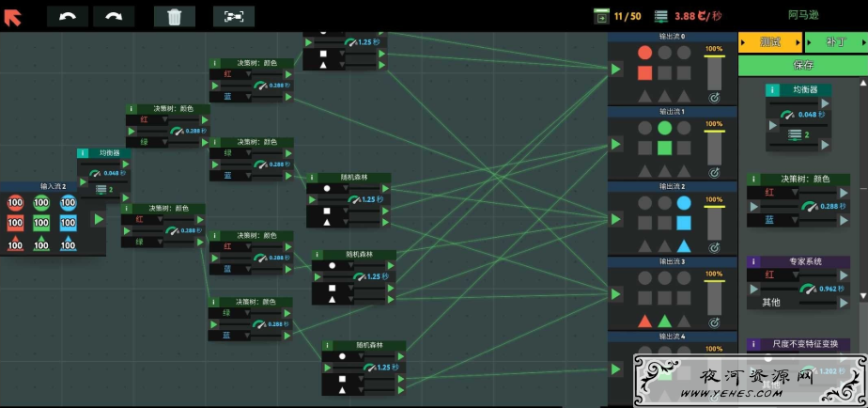The width and height of the screenshot is (868, 408).
Task: Click the 11 / 50 node counter text
Action: coord(628,17)
